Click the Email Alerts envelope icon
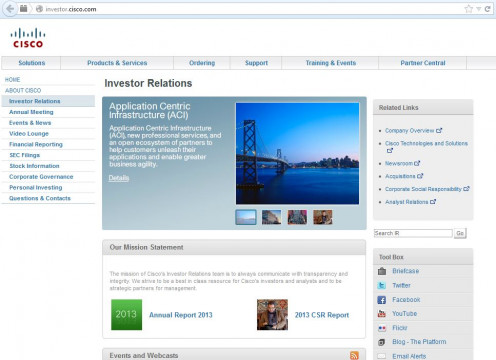This screenshot has width=496, height=360. click(382, 356)
